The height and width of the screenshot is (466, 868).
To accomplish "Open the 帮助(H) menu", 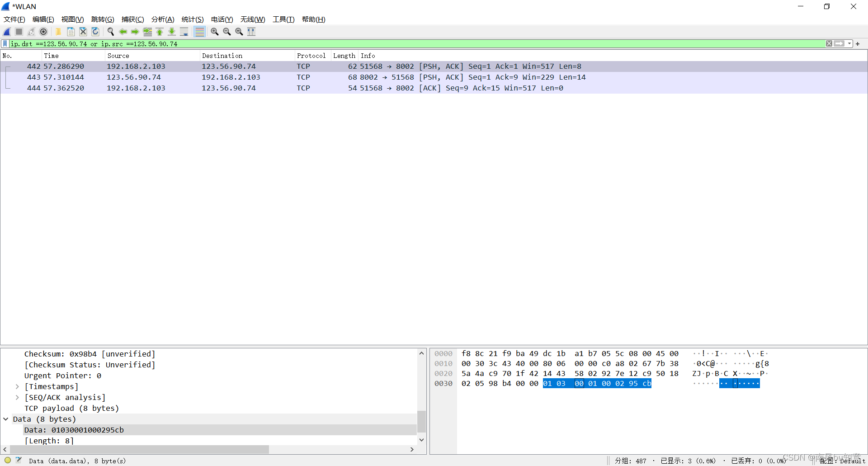I will (314, 19).
